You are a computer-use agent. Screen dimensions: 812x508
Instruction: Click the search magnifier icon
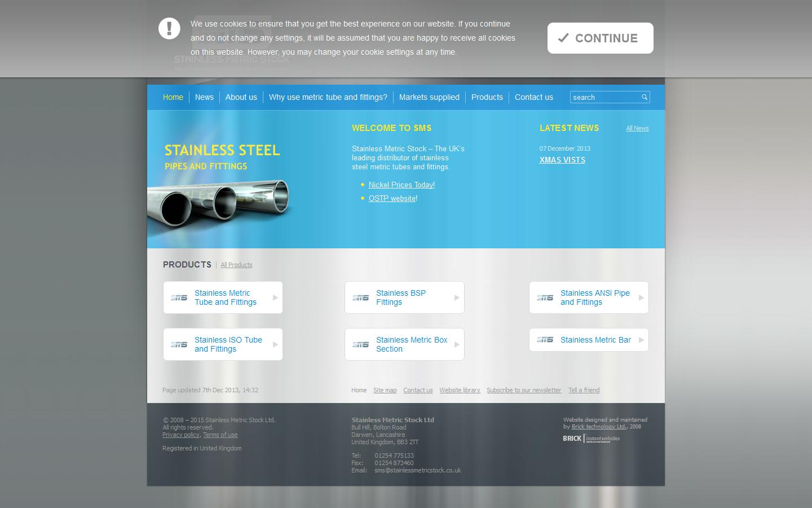coord(644,97)
